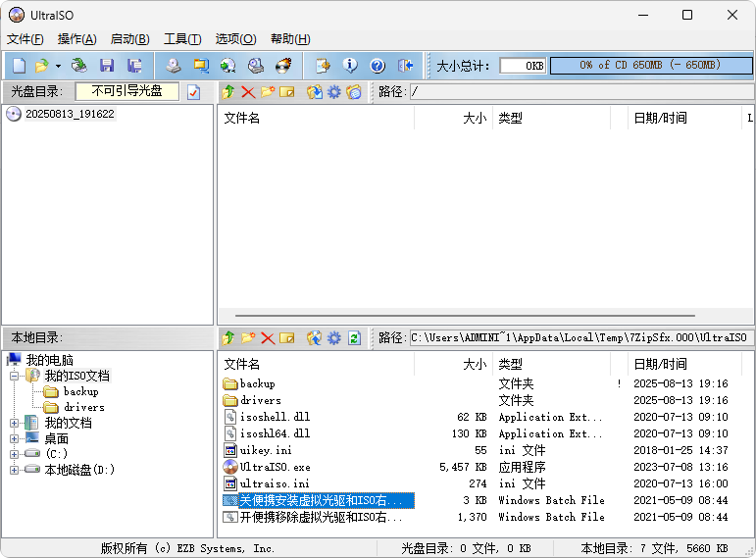Open the 工具(T) menu
Image resolution: width=756 pixels, height=558 pixels.
pos(182,39)
